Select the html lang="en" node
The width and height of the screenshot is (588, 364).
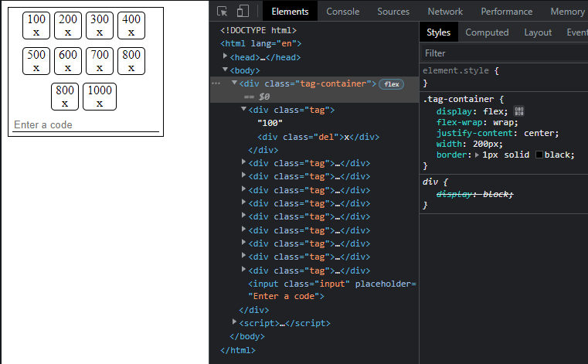tap(261, 43)
